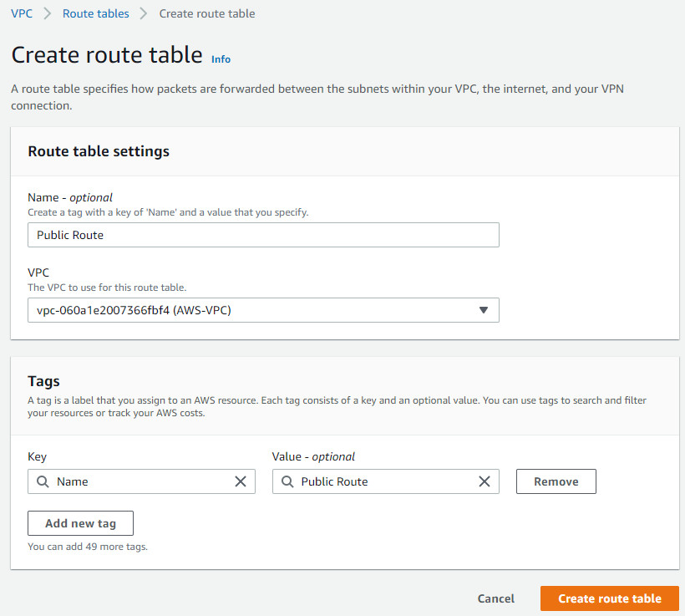Cancel route table creation

pos(495,598)
